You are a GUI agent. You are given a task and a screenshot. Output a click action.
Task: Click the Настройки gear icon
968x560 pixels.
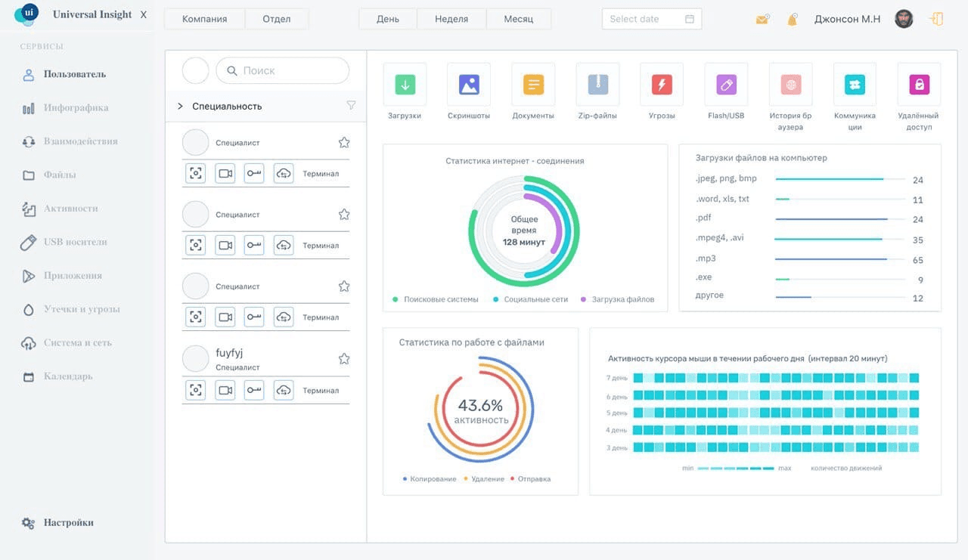pos(28,523)
